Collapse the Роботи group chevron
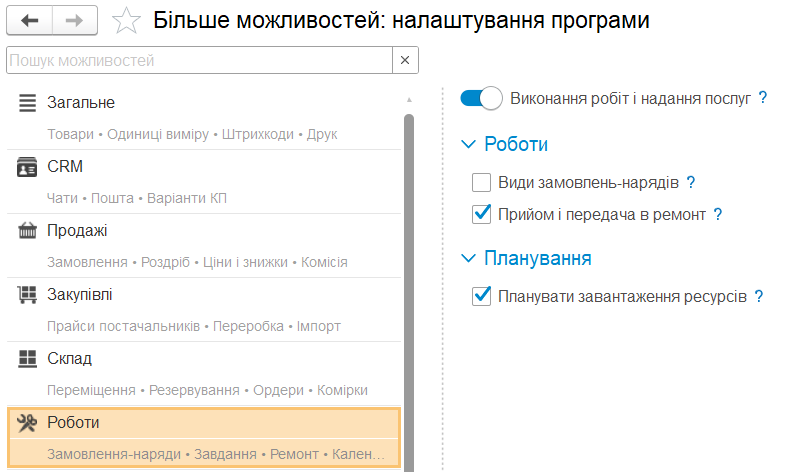The height and width of the screenshot is (472, 791). (x=469, y=145)
